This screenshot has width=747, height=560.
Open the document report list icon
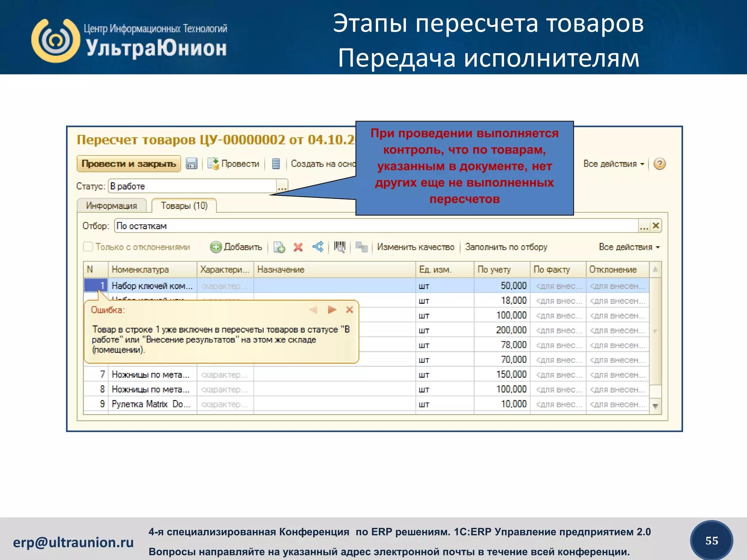click(x=276, y=164)
